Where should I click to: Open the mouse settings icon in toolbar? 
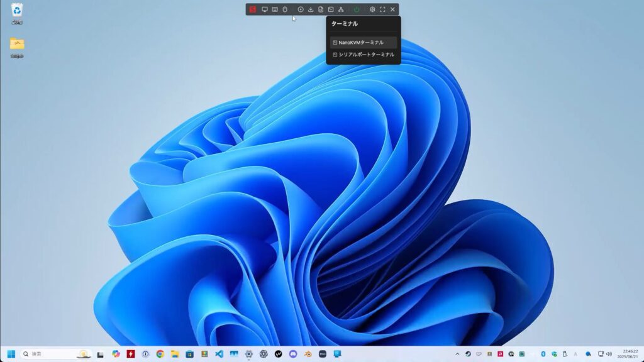point(285,9)
